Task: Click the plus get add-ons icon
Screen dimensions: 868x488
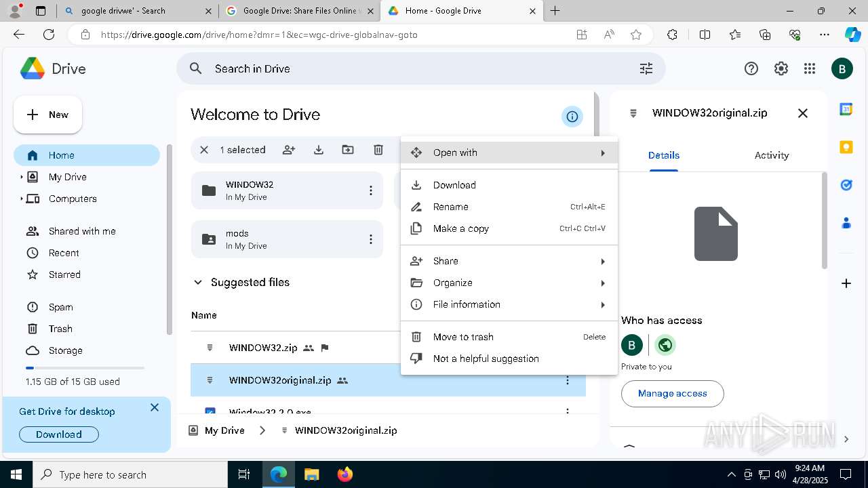Action: 846,283
